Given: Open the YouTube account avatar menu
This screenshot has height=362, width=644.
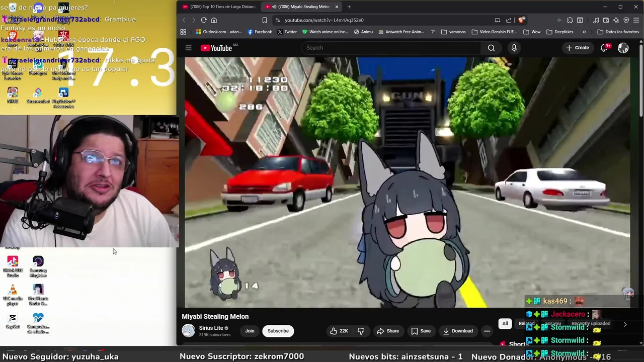Looking at the screenshot, I should coord(623,48).
